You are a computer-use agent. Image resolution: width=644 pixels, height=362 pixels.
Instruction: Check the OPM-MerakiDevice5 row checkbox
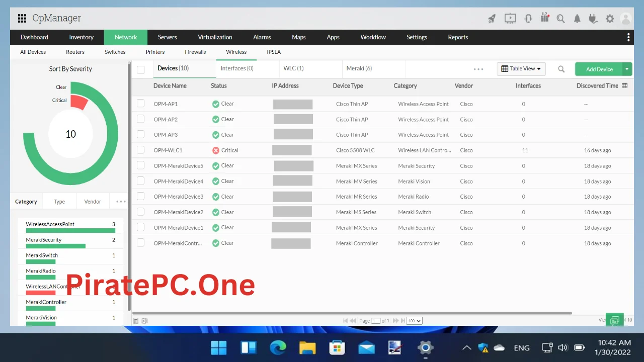141,165
